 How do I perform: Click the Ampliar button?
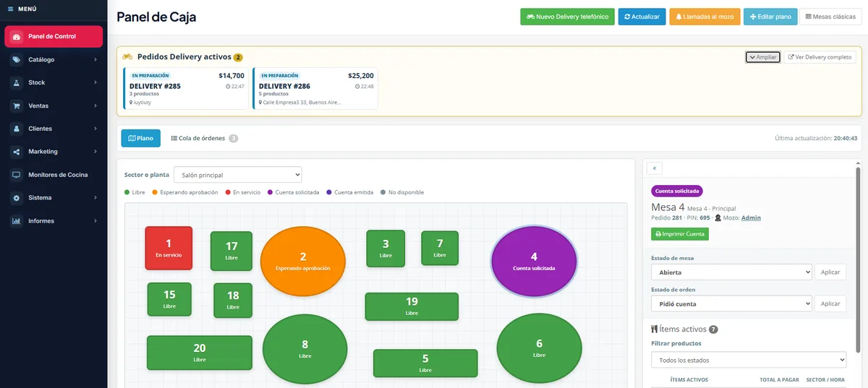[x=763, y=57]
